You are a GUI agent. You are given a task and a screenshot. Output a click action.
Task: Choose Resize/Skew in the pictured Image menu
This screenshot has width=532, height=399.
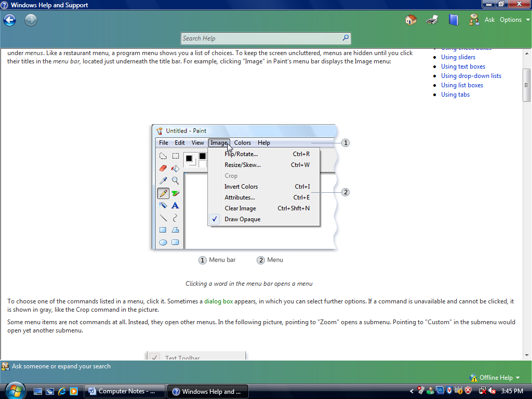click(264, 165)
